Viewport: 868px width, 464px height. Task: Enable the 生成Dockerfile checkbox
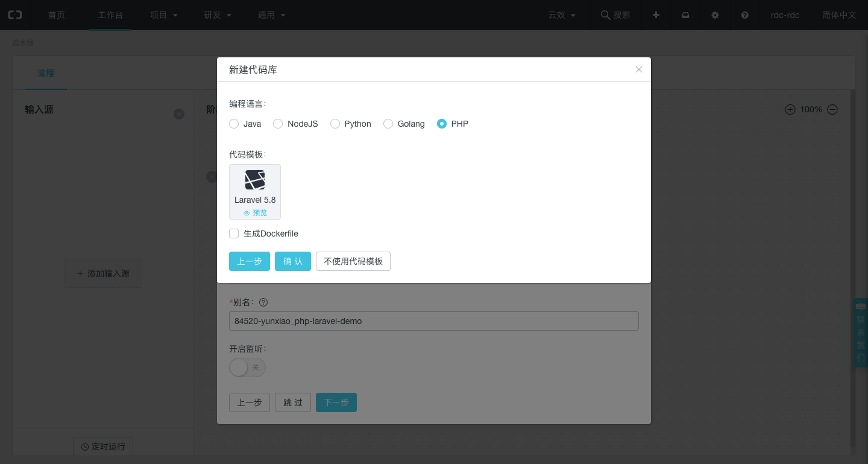pos(234,234)
